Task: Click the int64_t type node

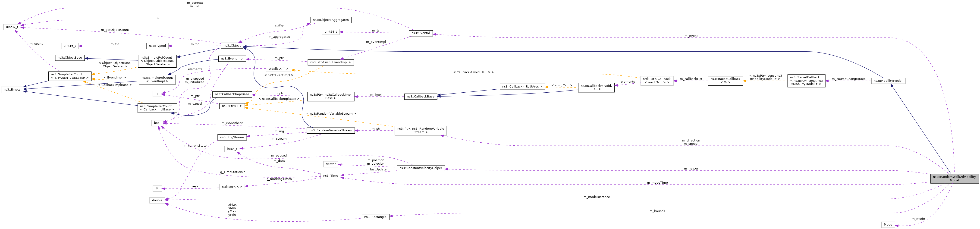Action: pyautogui.click(x=232, y=149)
